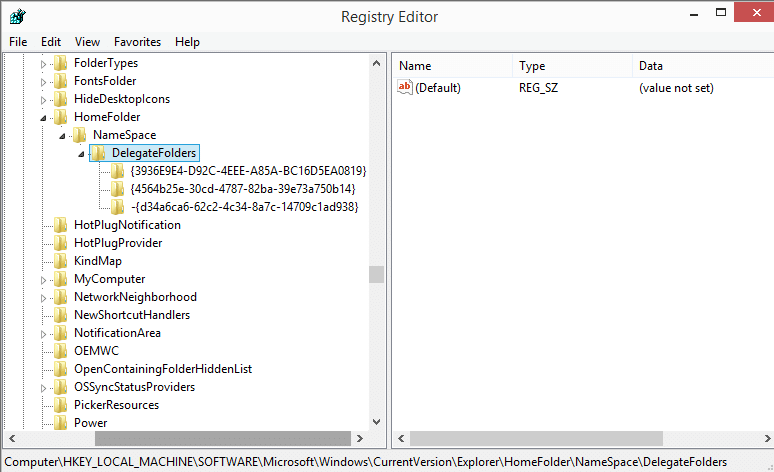Click the NetworkNeighborhood folder icon
The width and height of the screenshot is (774, 472).
coord(61,297)
